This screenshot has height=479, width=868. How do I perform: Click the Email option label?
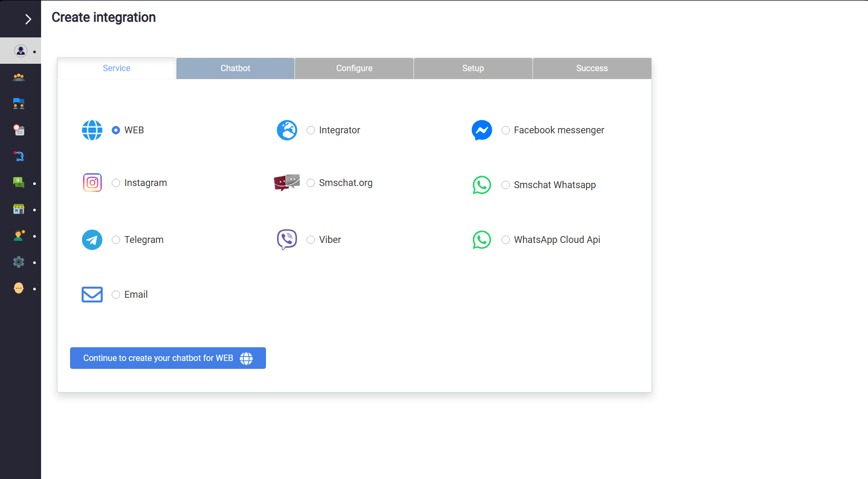(x=136, y=295)
